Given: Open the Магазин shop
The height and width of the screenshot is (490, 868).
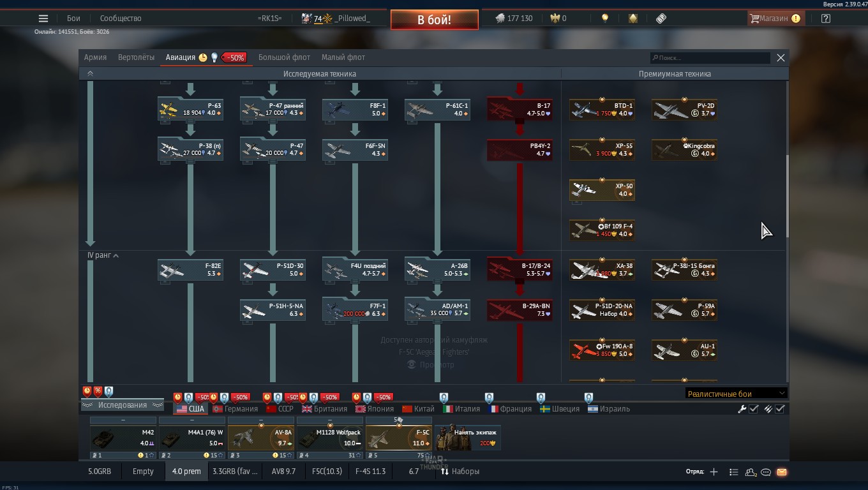Looking at the screenshot, I should click(775, 19).
